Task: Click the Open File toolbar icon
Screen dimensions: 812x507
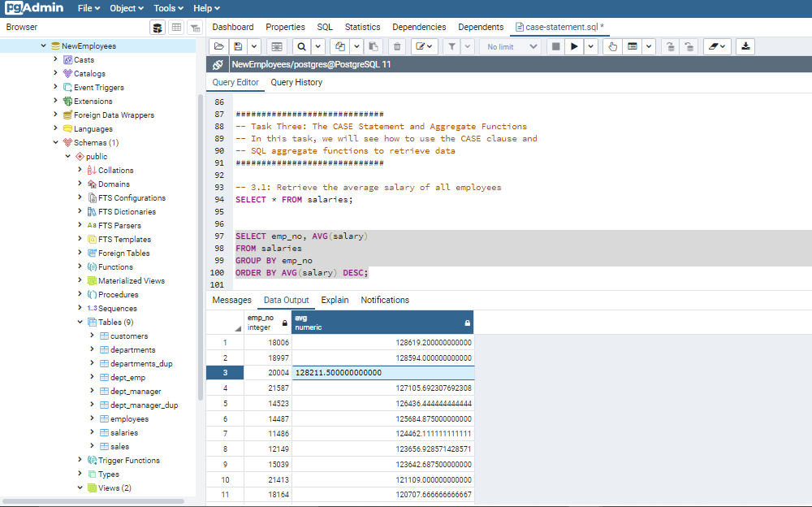Action: tap(219, 46)
